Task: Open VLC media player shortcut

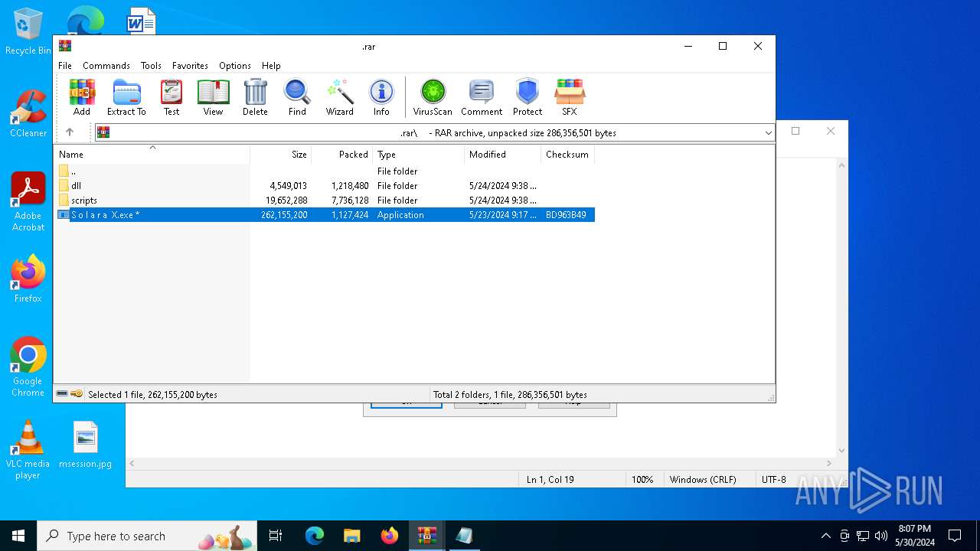Action: tap(28, 450)
